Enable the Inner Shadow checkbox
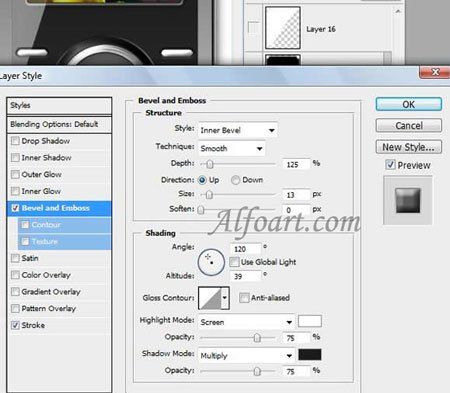This screenshot has height=393, width=450. [x=15, y=158]
